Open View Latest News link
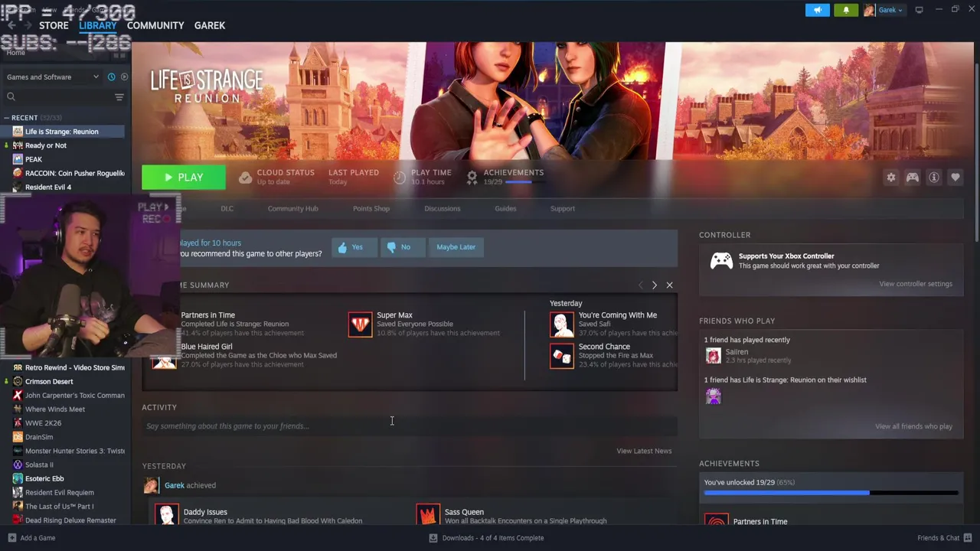 tap(644, 451)
